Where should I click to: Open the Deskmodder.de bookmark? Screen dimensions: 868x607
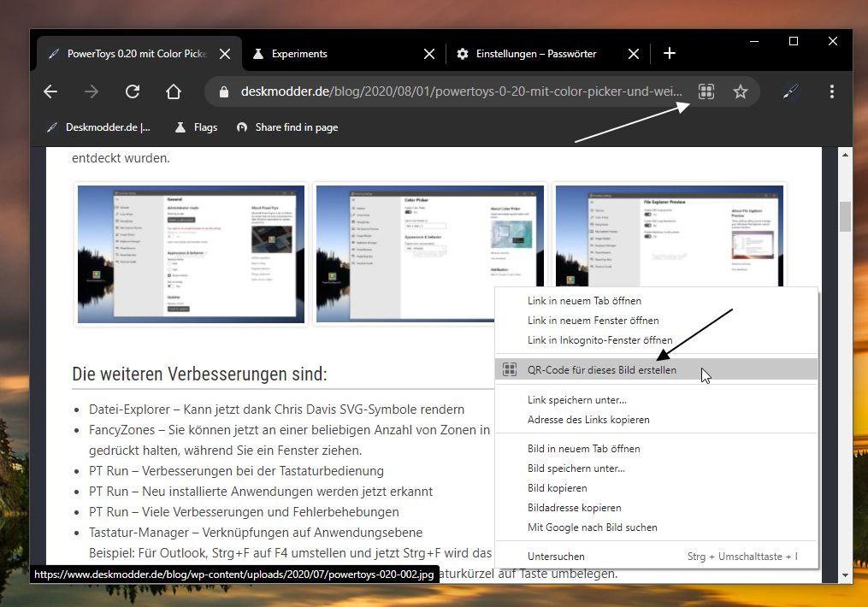pos(98,127)
